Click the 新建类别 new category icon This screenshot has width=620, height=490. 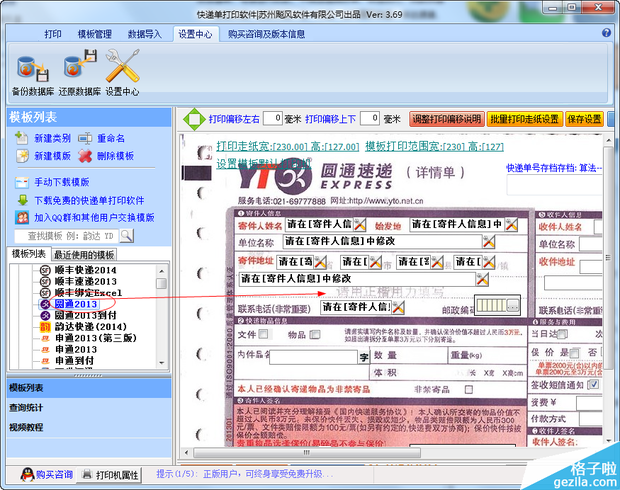point(22,138)
